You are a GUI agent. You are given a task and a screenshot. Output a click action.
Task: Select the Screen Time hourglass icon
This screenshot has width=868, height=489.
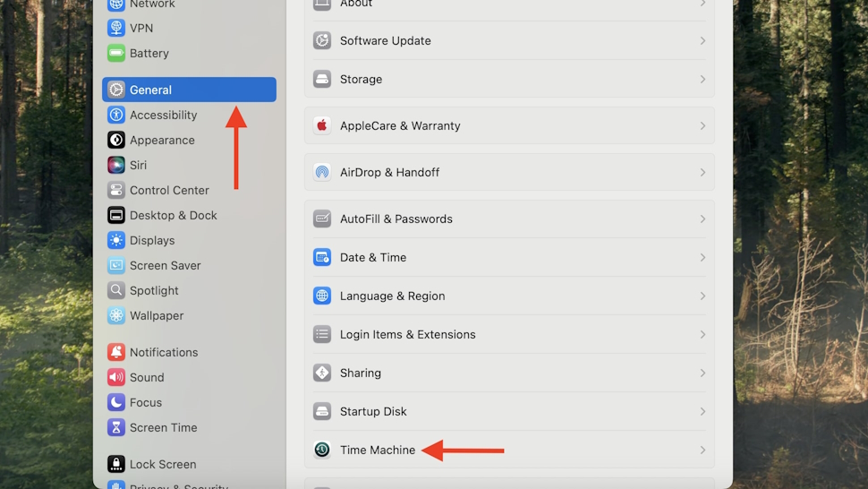click(x=116, y=427)
